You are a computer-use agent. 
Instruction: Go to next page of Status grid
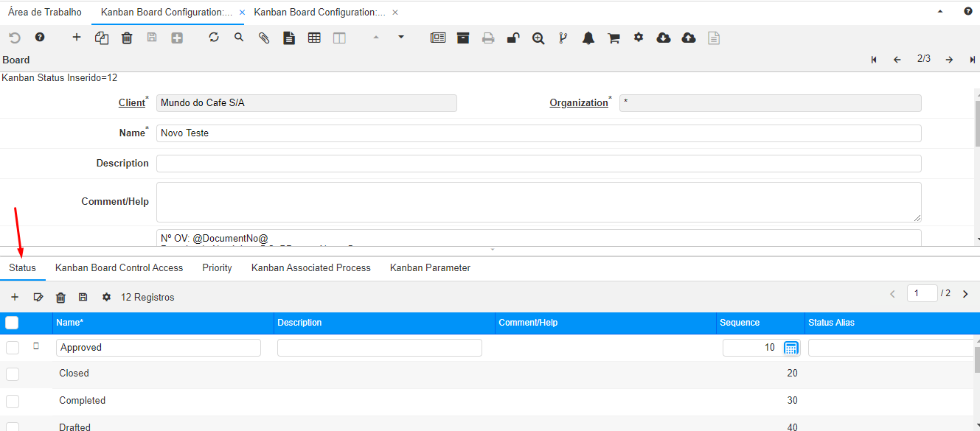(965, 294)
